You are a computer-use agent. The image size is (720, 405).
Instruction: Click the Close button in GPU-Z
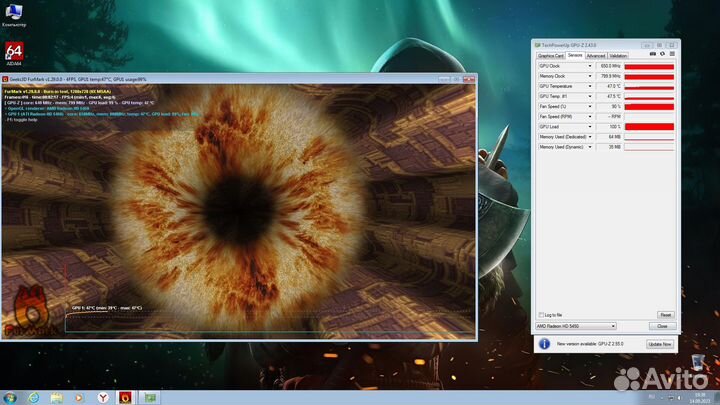click(662, 326)
